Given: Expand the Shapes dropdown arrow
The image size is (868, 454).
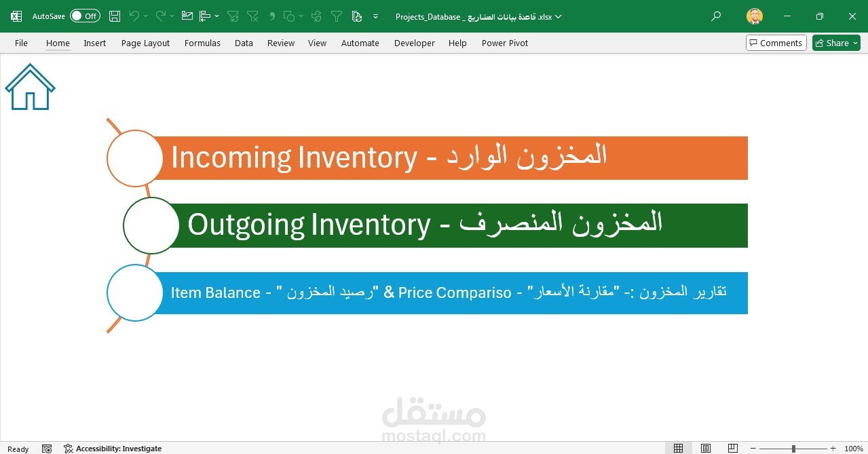Looking at the screenshot, I should 300,16.
